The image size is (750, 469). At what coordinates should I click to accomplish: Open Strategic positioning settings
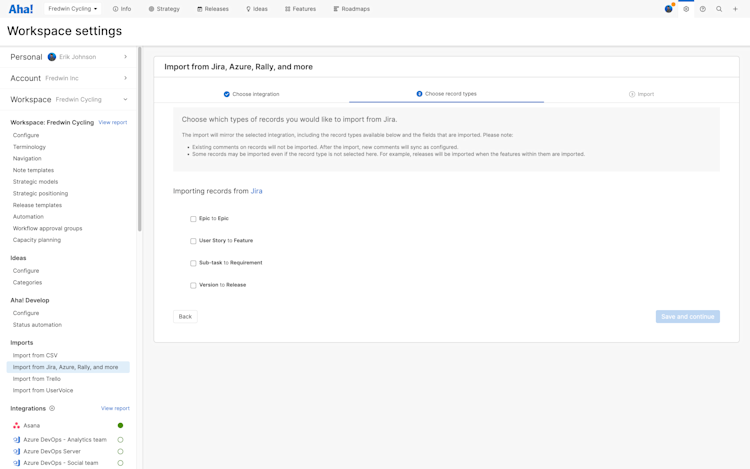coord(40,193)
